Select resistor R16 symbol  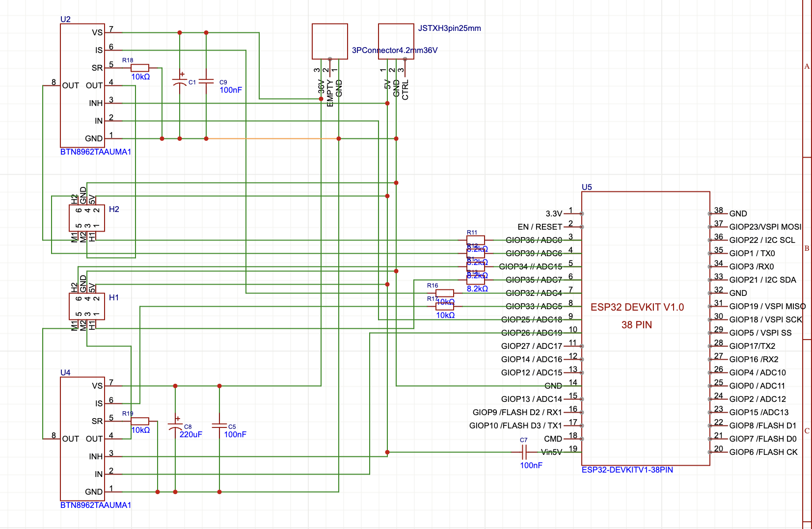(x=445, y=293)
